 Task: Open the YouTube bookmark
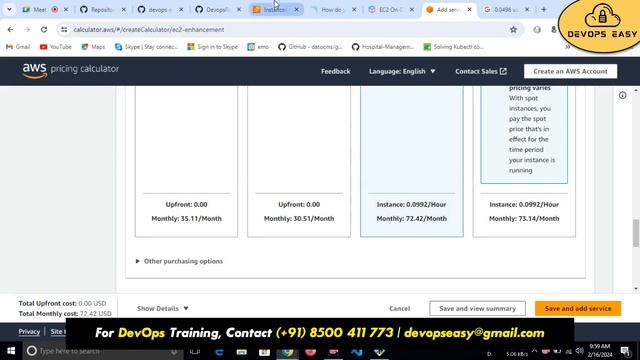[56, 47]
